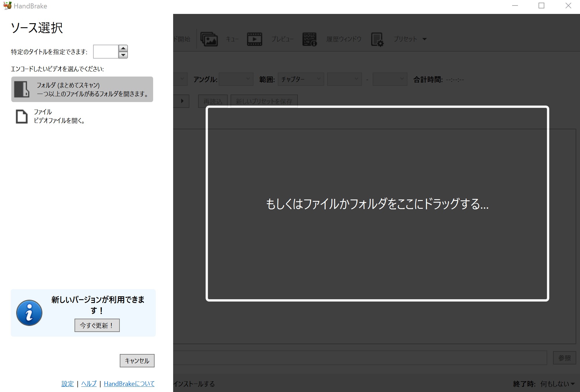Open the end chapter dropdown
The image size is (580, 392).
tap(390, 79)
